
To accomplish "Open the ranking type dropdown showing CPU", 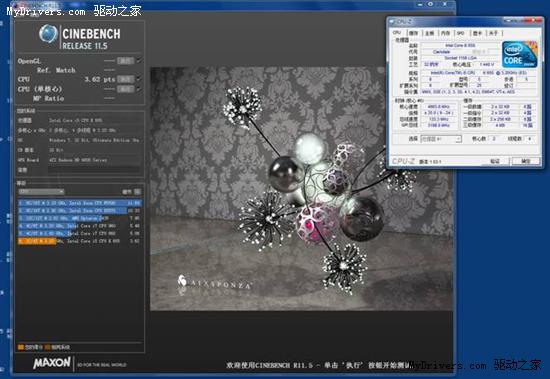I will (x=41, y=192).
